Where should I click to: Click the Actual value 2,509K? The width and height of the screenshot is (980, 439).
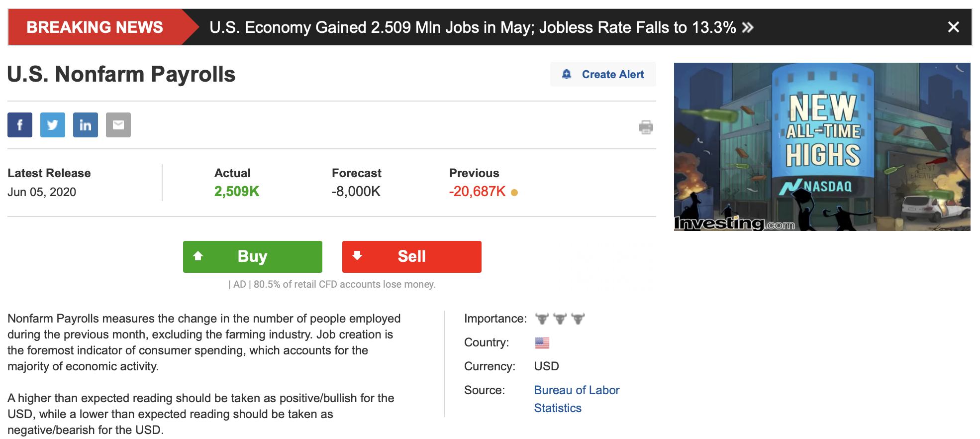[x=237, y=192]
